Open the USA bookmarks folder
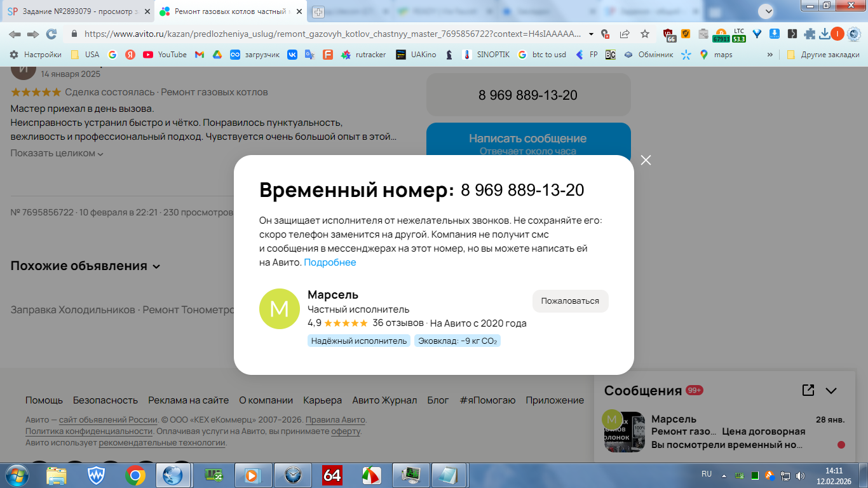The width and height of the screenshot is (868, 488). (85, 55)
